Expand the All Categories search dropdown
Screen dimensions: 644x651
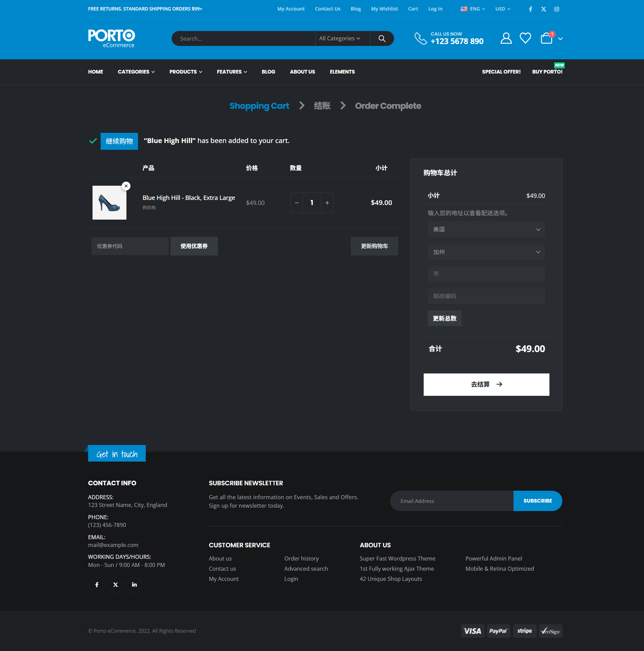(340, 39)
